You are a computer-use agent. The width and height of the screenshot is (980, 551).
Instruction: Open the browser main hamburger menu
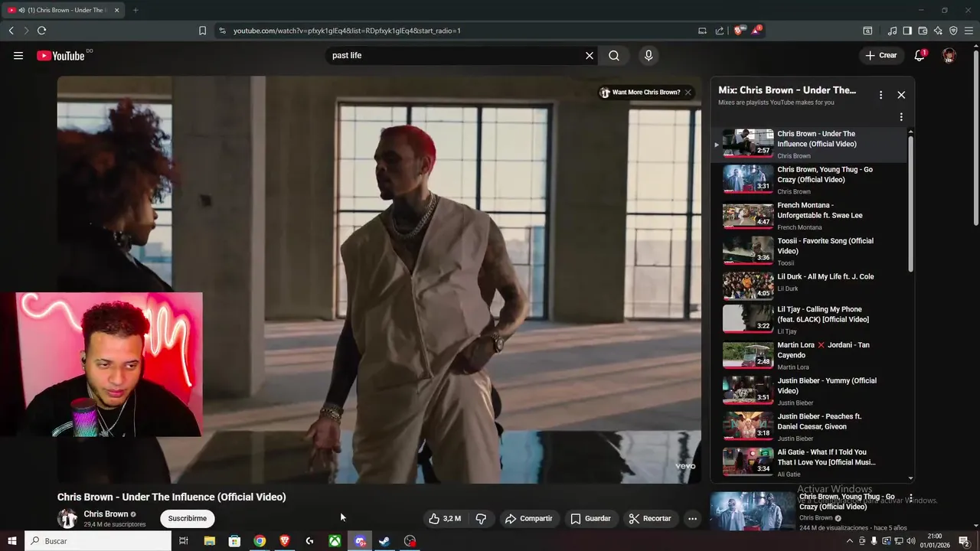point(969,31)
